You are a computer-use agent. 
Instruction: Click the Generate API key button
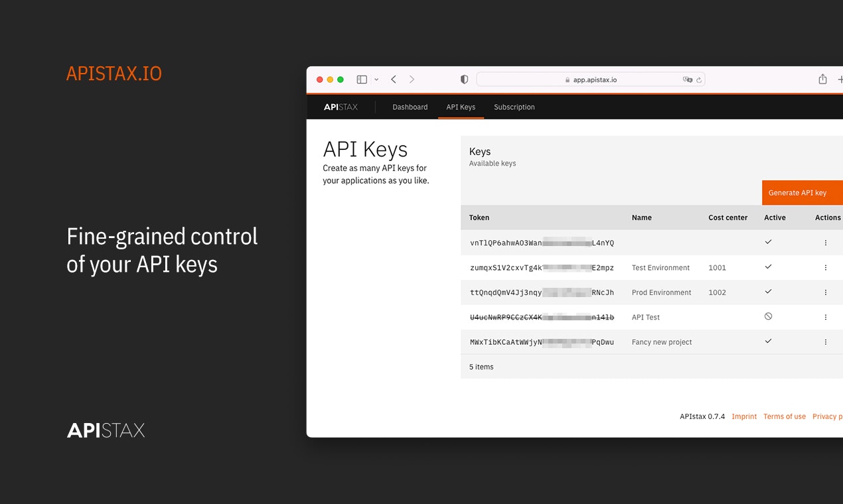click(x=803, y=192)
